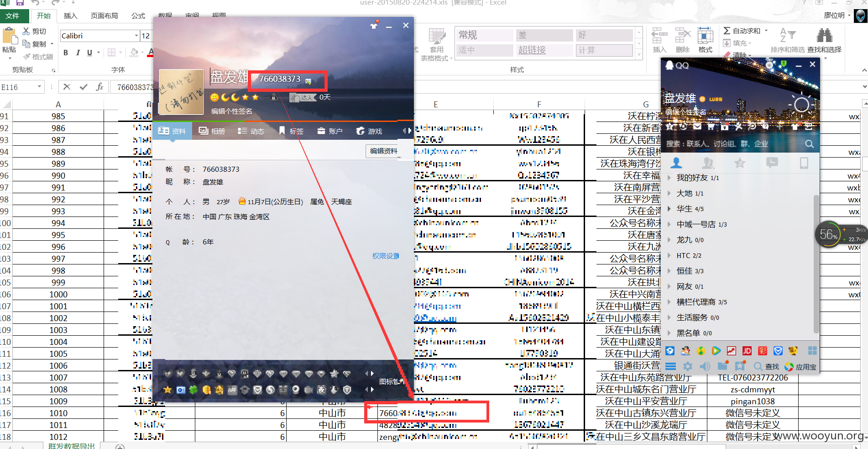Switch to QQ groups tab
868x449 pixels.
click(708, 163)
